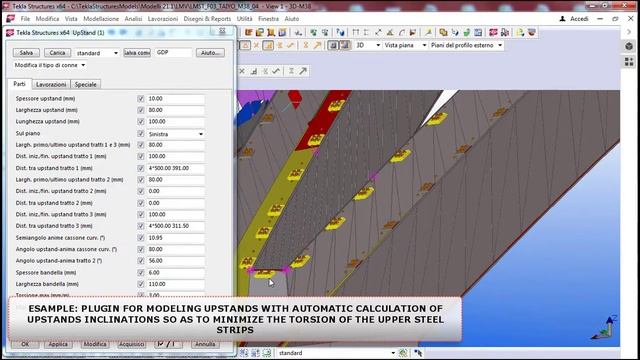Click the diagonal arrow icon in lower floating toolbar

[x=303, y=71]
